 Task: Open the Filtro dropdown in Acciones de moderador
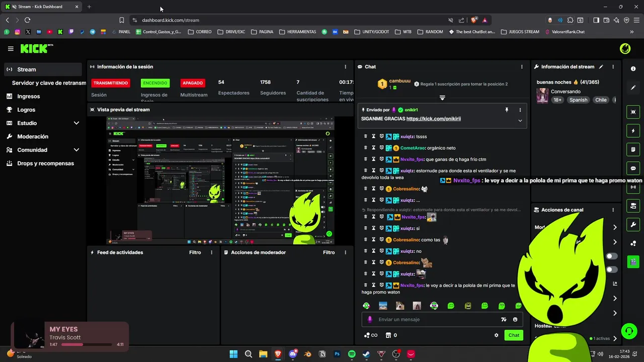click(329, 252)
